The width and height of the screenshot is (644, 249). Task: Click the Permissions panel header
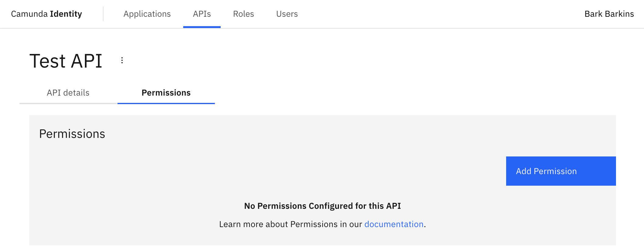click(72, 133)
